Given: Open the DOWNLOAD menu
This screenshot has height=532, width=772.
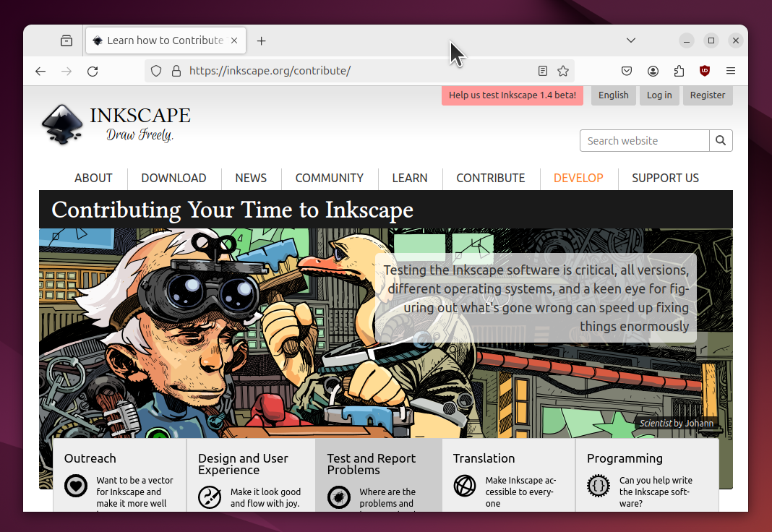Looking at the screenshot, I should [173, 178].
